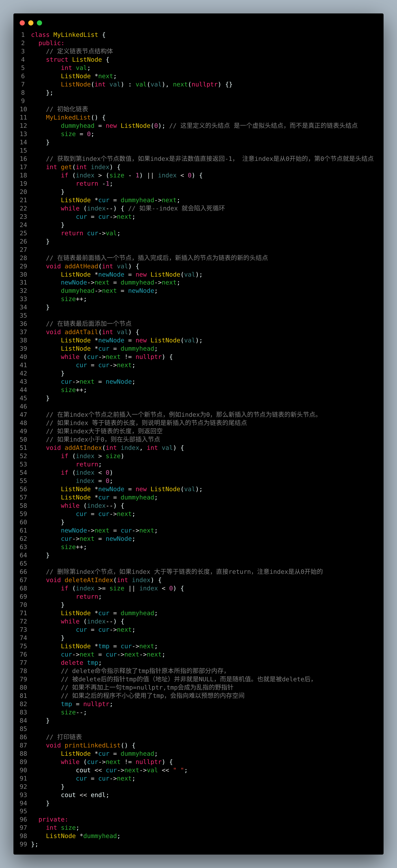Click the 'class MyLinkedList {' declaration line
397x868 pixels.
tap(68, 35)
